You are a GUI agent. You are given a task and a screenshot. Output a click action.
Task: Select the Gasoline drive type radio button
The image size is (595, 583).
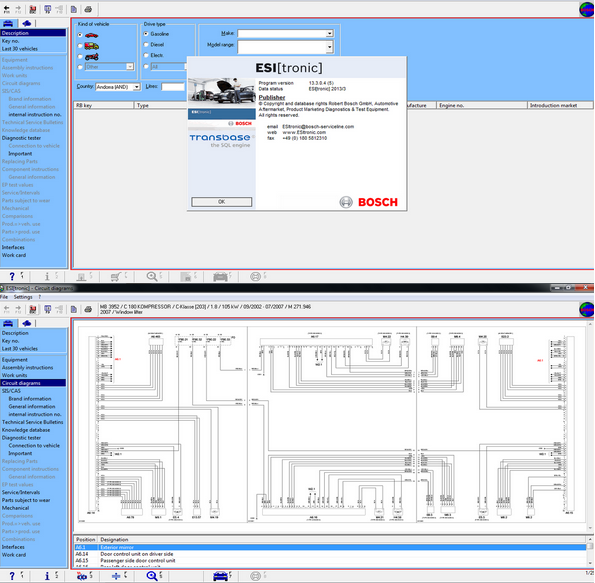tap(146, 34)
